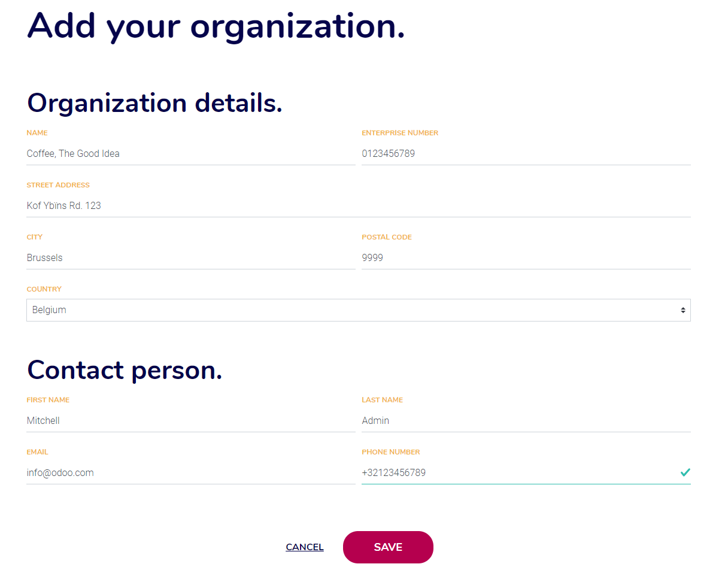
Task: Click the Country dropdown arrow icon
Action: pos(682,310)
